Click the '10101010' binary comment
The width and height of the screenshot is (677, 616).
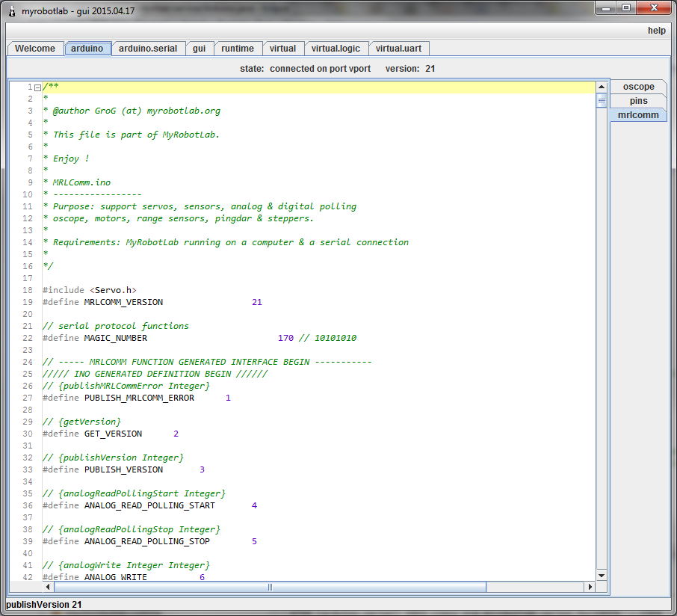pos(336,338)
